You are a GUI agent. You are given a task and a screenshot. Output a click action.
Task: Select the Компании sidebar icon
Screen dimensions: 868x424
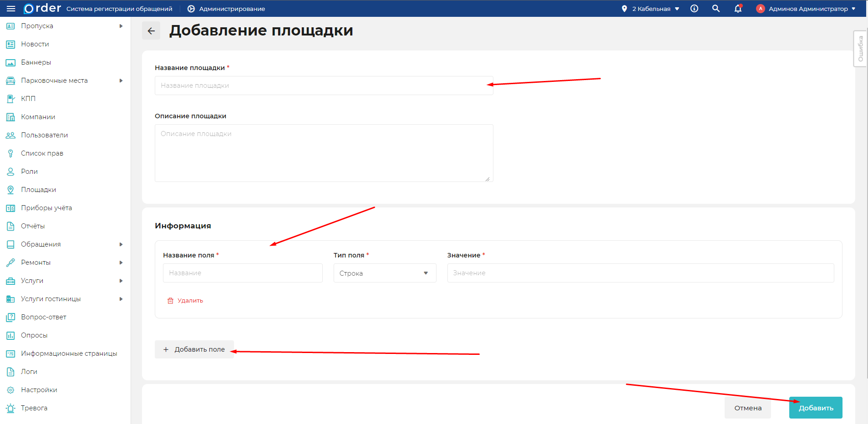(38, 116)
